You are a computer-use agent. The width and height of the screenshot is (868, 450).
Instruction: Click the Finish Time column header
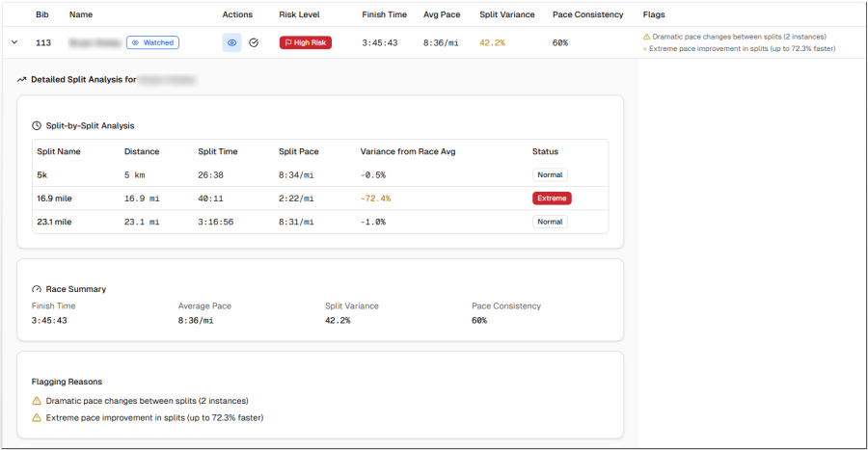pyautogui.click(x=384, y=14)
